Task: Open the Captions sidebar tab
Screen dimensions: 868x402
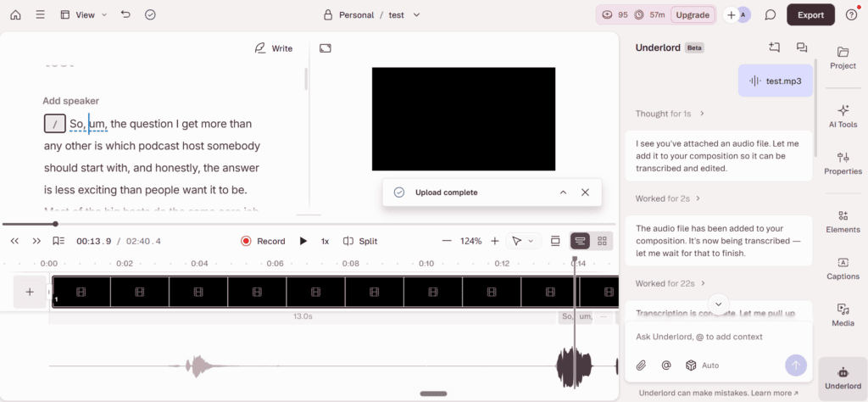Action: click(x=843, y=268)
